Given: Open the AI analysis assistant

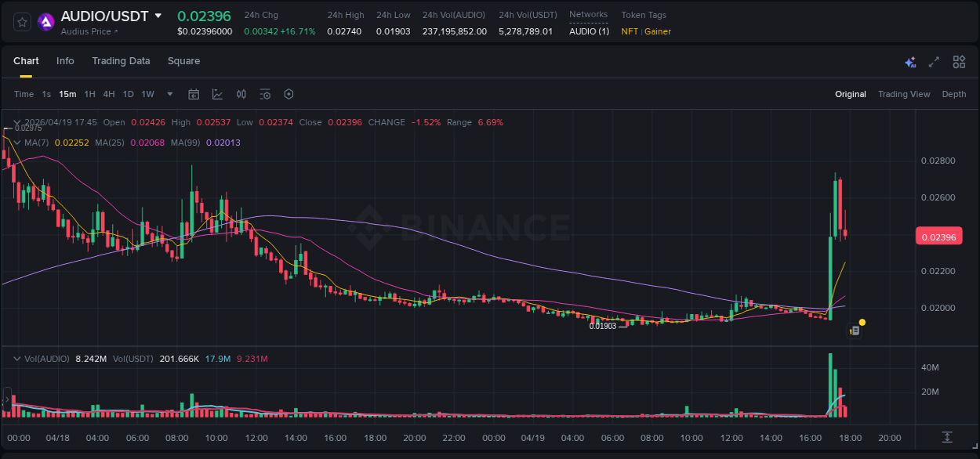Looking at the screenshot, I should 910,61.
